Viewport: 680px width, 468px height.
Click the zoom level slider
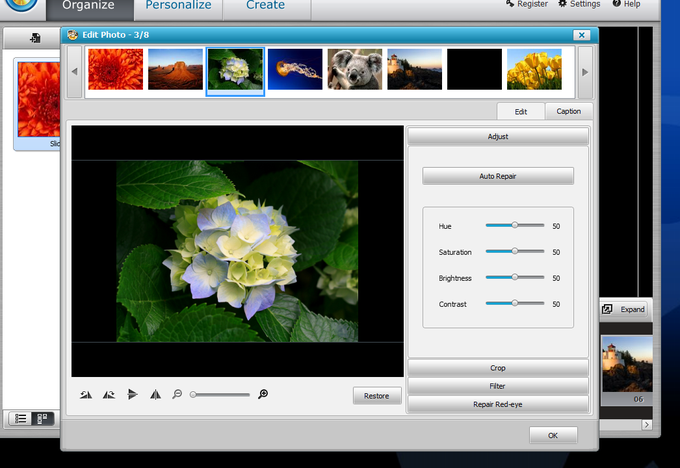pyautogui.click(x=220, y=394)
